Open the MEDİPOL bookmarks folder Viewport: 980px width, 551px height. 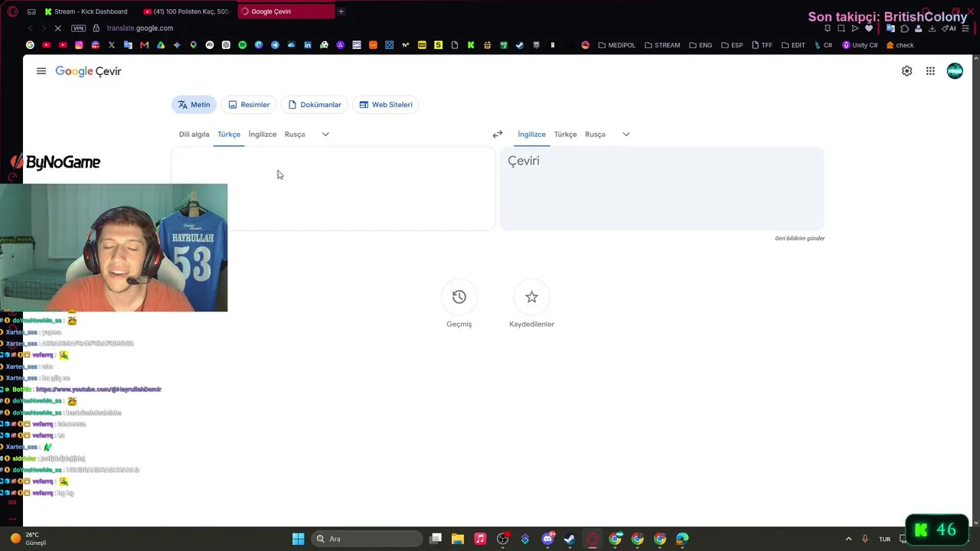click(617, 45)
